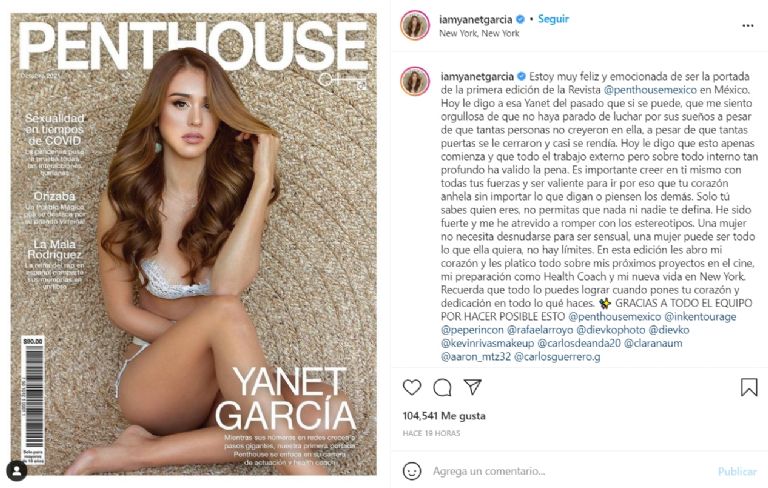Screen dimensions: 768x488
Task: Submit comment with Publicar button
Action: point(737,471)
